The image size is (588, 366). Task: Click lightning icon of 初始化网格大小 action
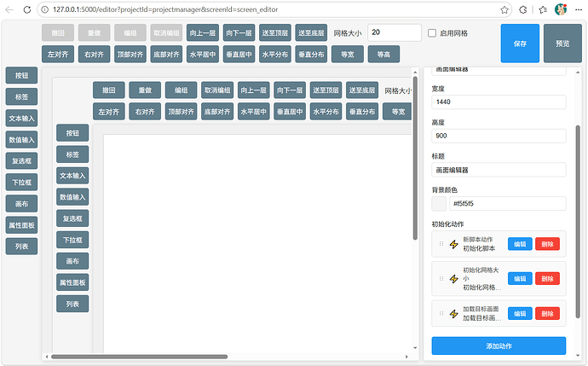click(454, 279)
